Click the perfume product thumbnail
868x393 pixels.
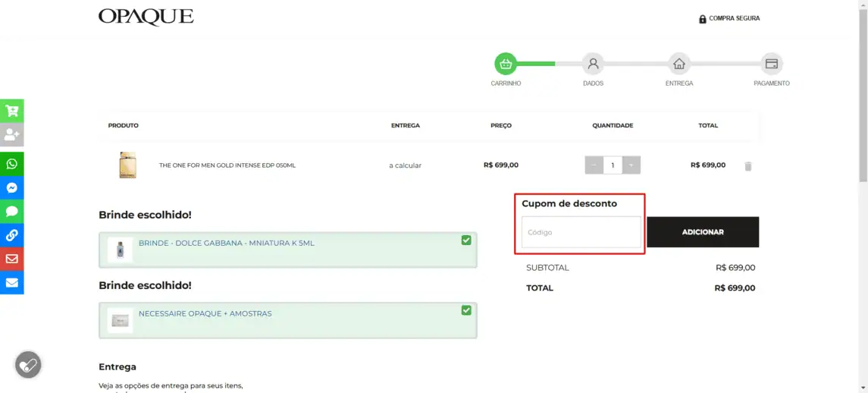(127, 165)
